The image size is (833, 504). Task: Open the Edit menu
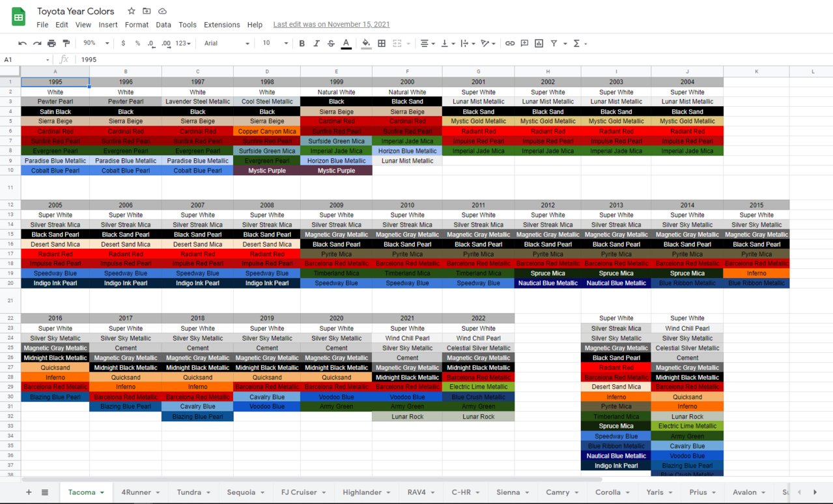[62, 25]
